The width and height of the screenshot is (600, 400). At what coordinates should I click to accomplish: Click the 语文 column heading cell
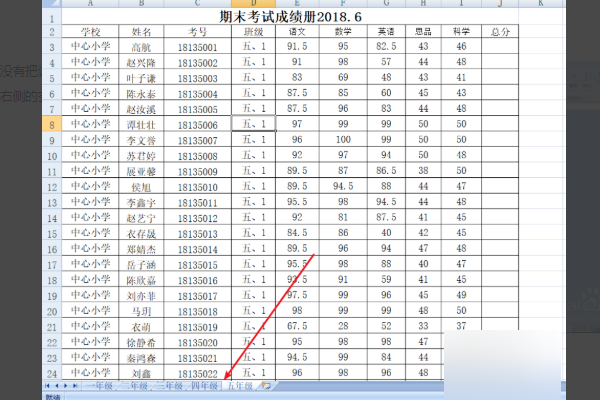[296, 32]
